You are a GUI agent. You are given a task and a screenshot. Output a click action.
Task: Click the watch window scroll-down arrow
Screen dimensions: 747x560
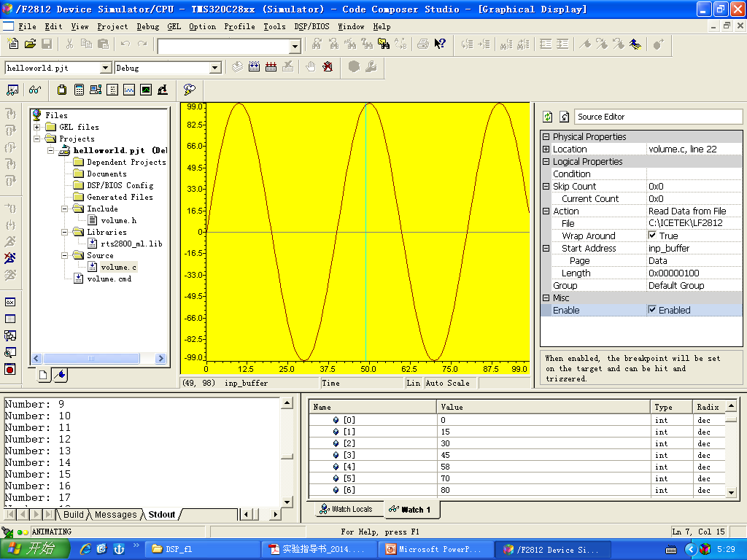click(732, 492)
